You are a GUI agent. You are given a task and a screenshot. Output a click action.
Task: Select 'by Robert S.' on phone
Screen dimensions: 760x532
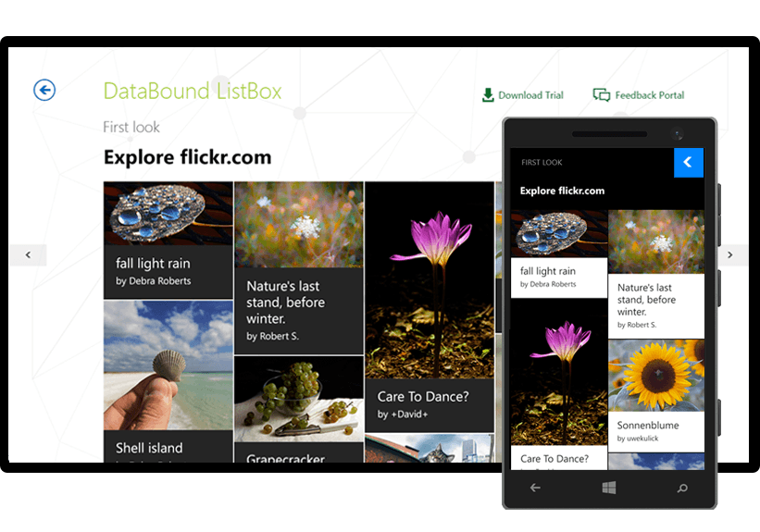point(637,325)
